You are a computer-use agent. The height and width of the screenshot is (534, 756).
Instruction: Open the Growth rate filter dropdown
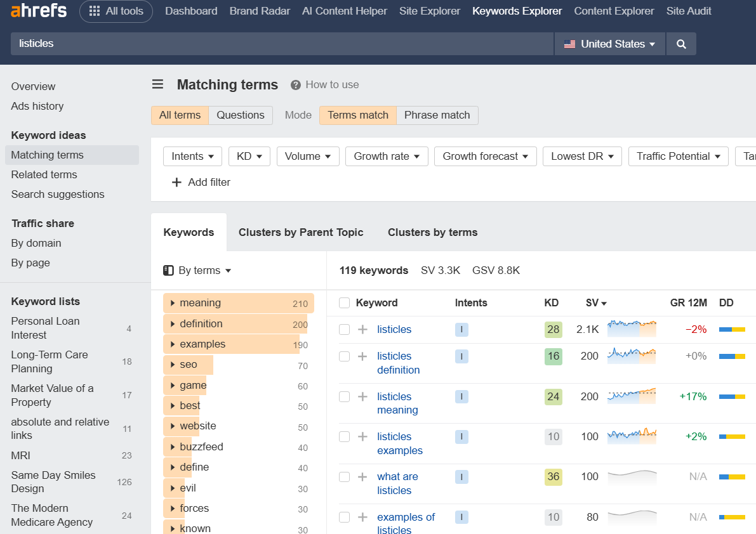pyautogui.click(x=387, y=157)
